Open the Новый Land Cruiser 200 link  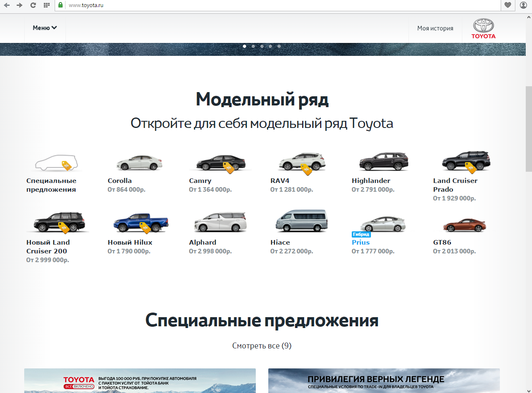48,247
